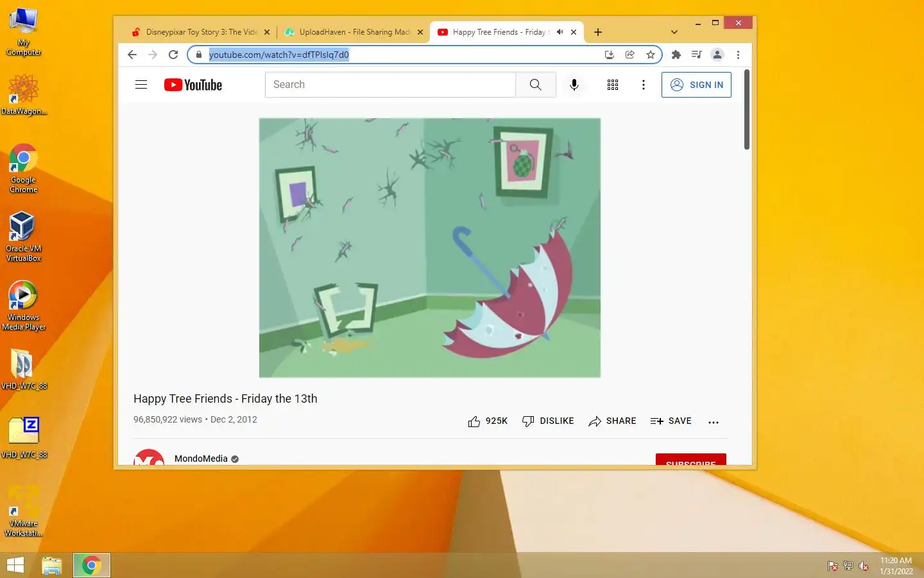Select DataWagon desktop shortcut

[x=24, y=94]
